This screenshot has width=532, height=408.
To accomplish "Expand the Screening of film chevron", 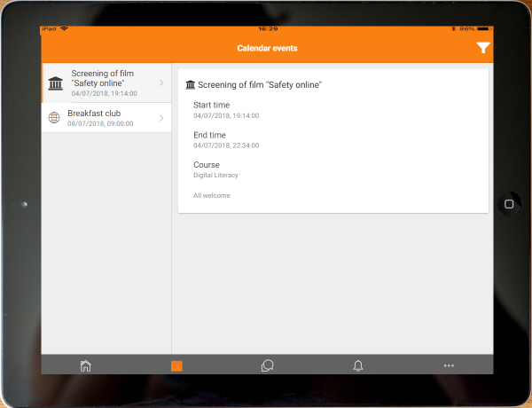I will (x=161, y=83).
